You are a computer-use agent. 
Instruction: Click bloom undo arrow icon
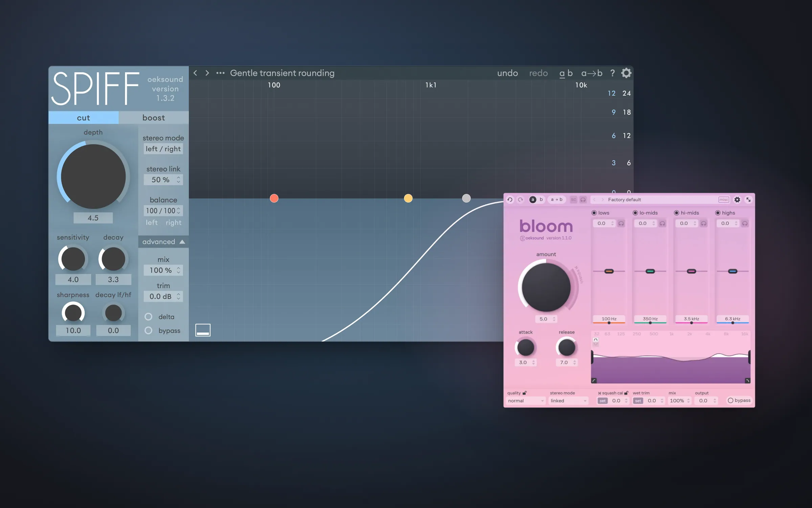point(510,199)
